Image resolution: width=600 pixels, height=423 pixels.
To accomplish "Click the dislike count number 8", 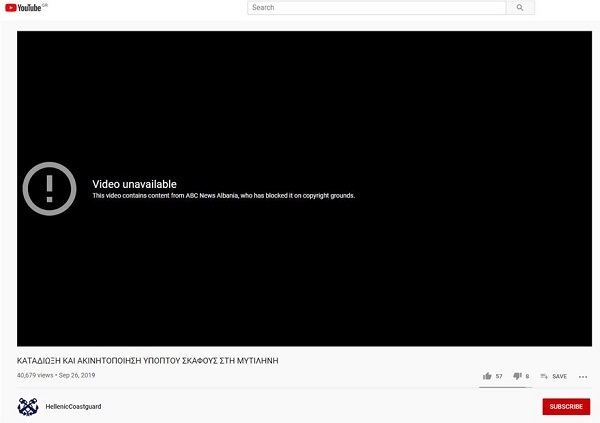I will coord(527,376).
